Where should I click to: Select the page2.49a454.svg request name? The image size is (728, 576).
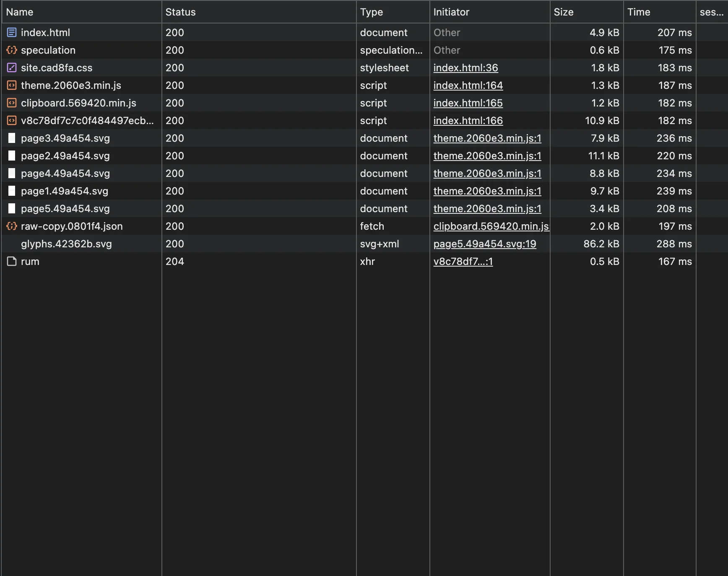pyautogui.click(x=65, y=156)
